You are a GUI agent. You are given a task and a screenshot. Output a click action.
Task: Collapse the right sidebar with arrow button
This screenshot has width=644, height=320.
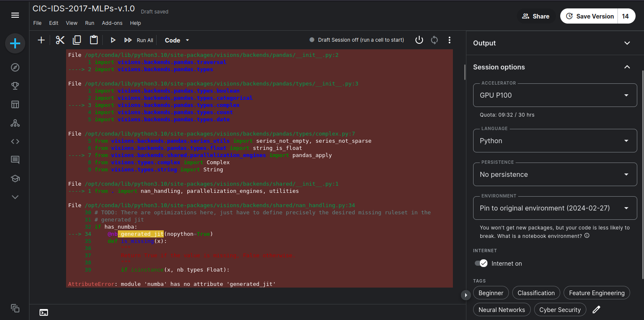pyautogui.click(x=466, y=295)
